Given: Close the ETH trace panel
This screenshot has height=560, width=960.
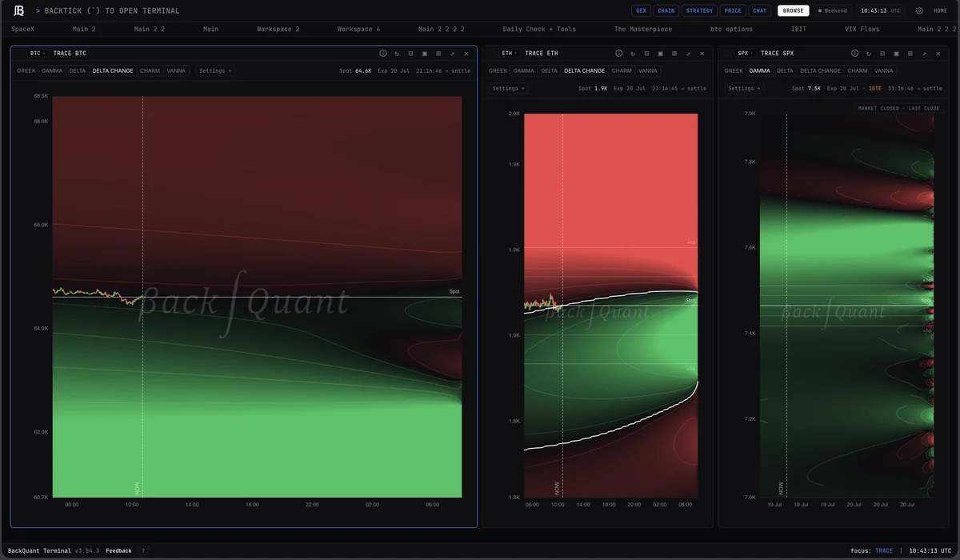Looking at the screenshot, I should (x=702, y=54).
